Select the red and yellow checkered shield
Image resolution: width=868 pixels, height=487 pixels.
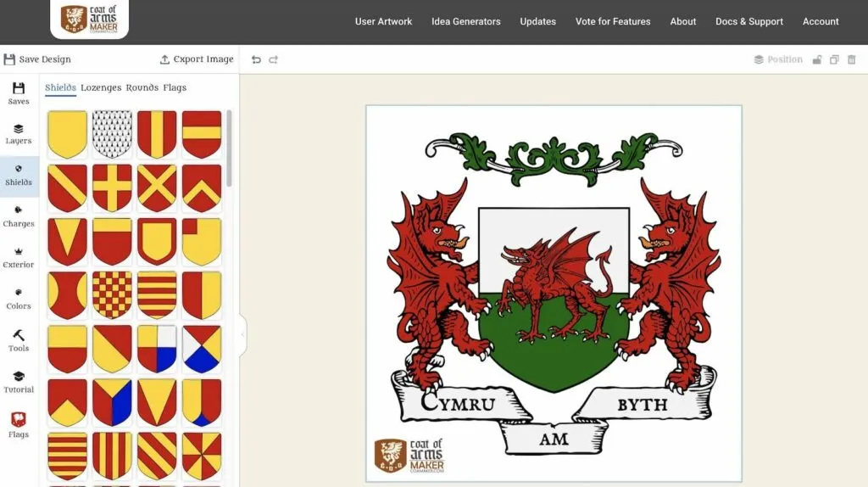click(113, 295)
